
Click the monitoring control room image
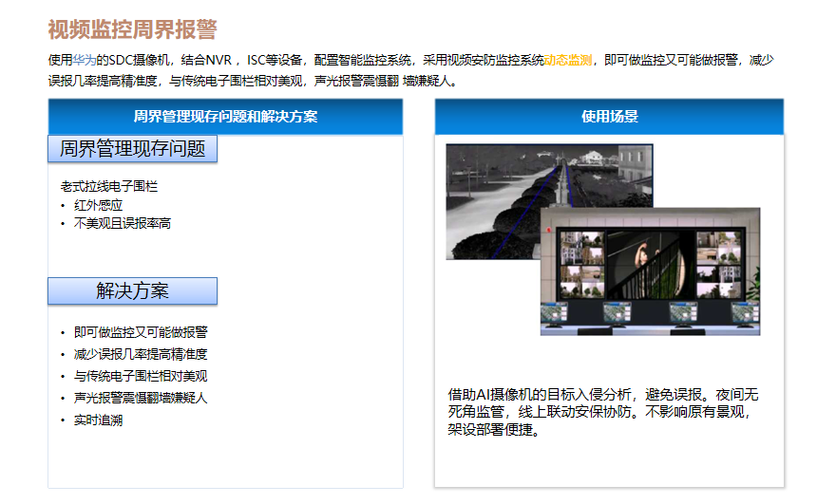[650, 271]
